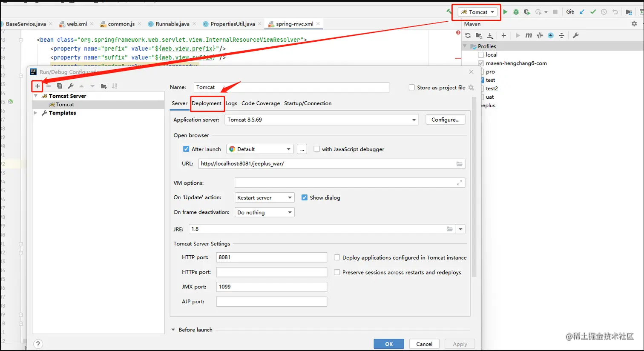
Task: Switch to the Logs tab
Action: pos(231,103)
